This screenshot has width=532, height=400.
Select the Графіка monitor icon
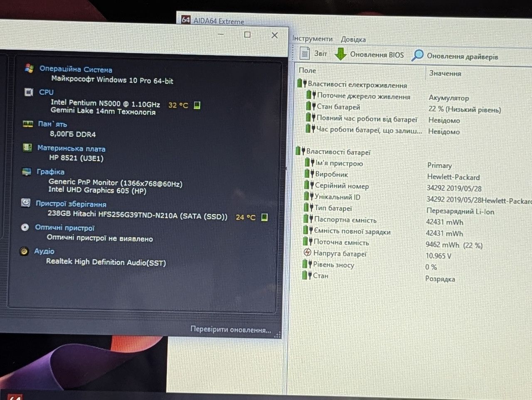click(x=27, y=172)
